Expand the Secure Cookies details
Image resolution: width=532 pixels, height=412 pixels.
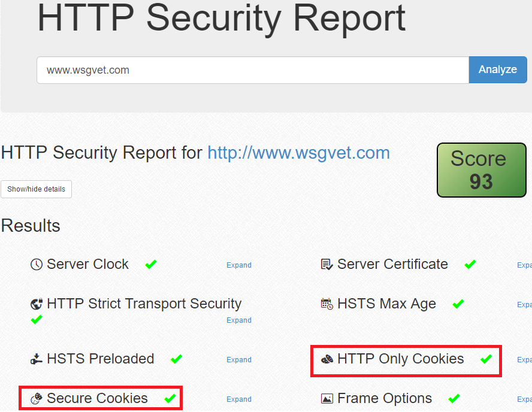pyautogui.click(x=238, y=399)
